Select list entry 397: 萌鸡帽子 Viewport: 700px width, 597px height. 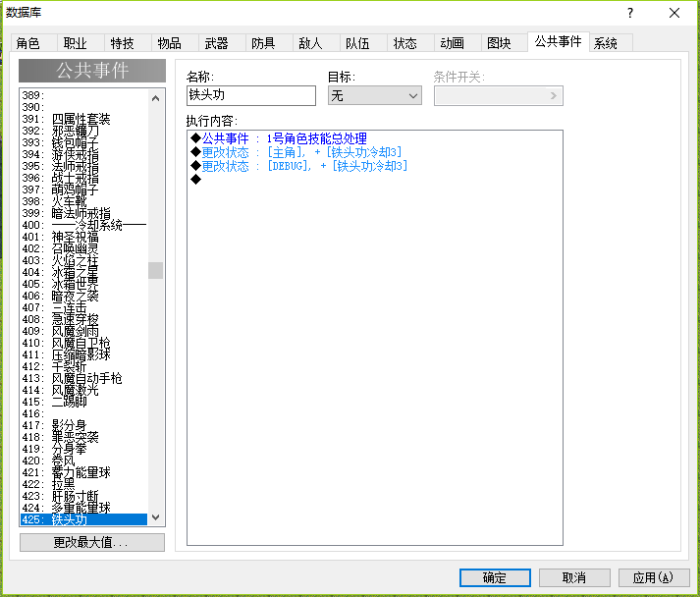(83, 190)
